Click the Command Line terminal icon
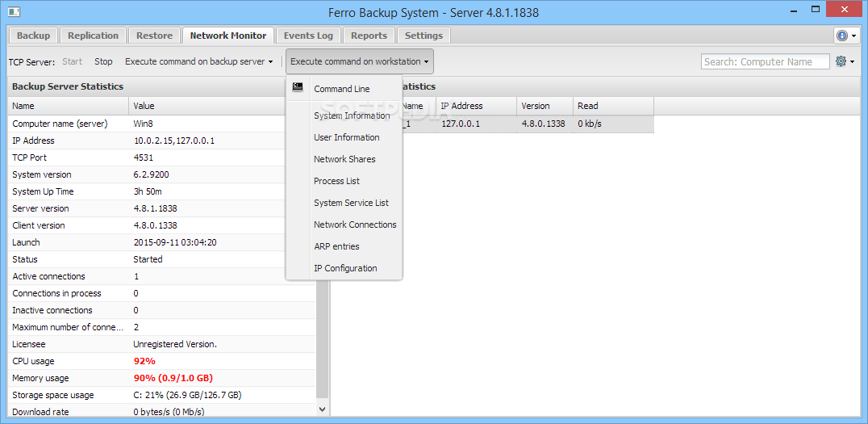 coord(298,87)
